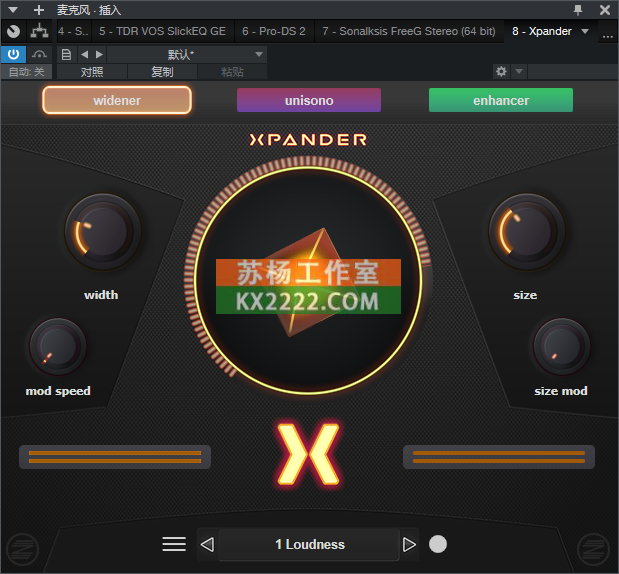
Task: Click the large central amount dial
Action: [308, 280]
